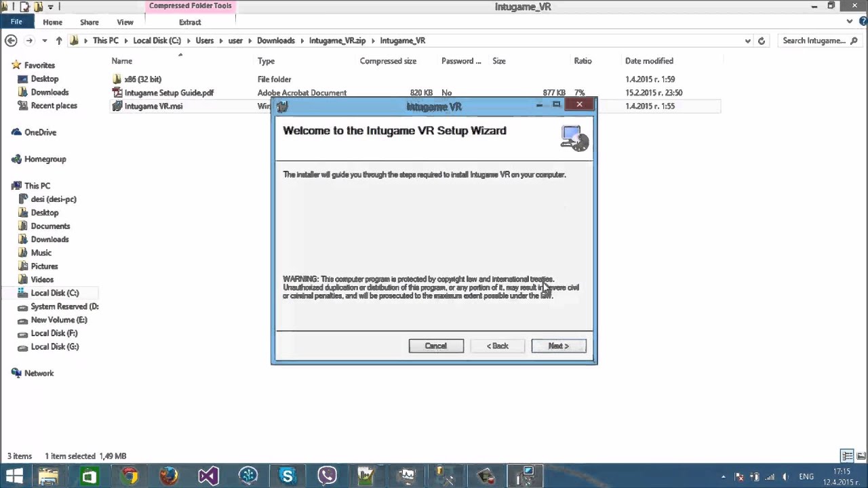
Task: Select the Intugame Setup Guide.pdf icon
Action: tap(117, 93)
